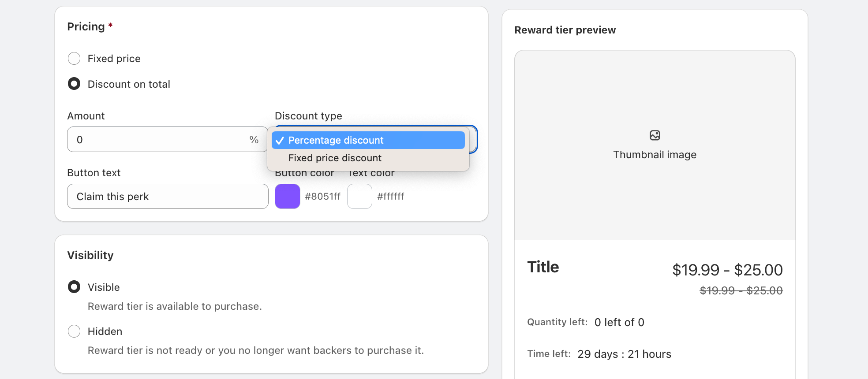The width and height of the screenshot is (868, 379).
Task: Select the Hidden radio option
Action: pos(74,331)
